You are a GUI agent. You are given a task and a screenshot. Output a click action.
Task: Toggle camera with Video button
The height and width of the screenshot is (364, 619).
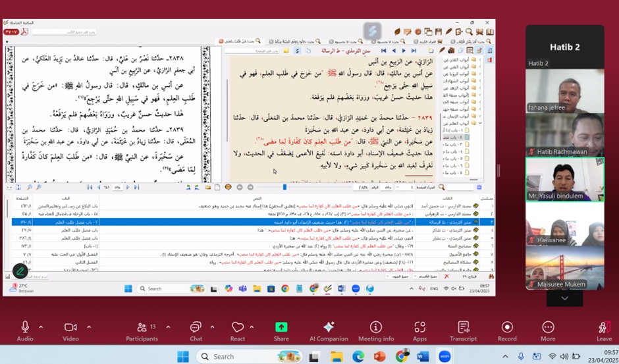[70, 331]
